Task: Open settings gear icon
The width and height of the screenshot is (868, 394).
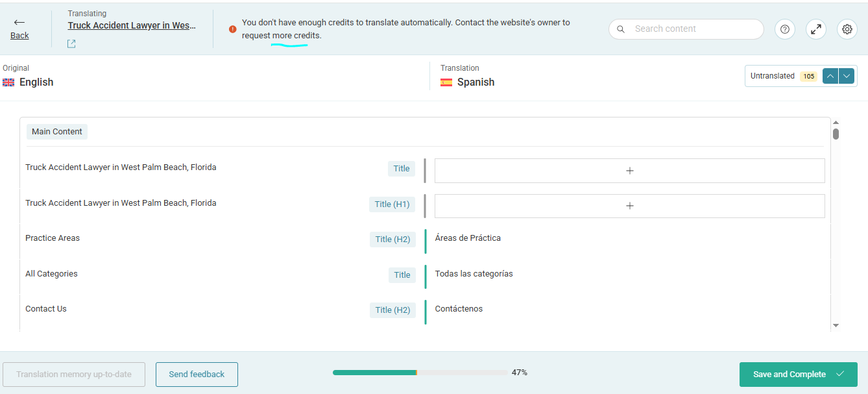Action: (x=847, y=29)
